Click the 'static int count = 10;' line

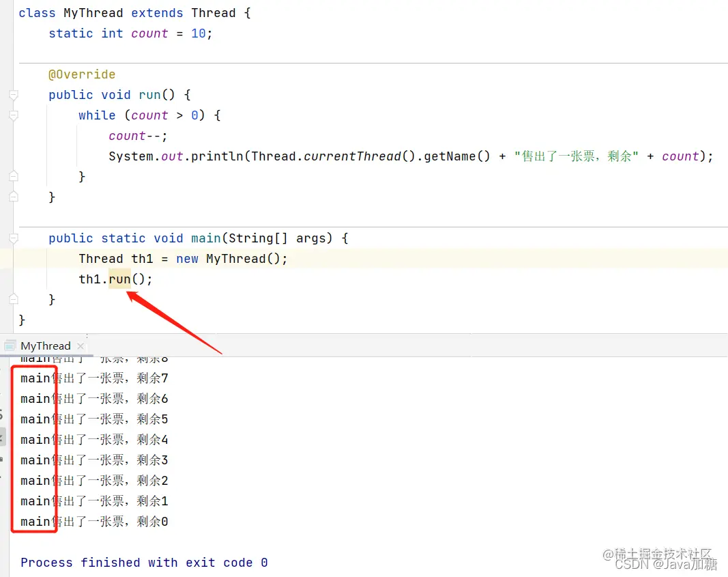130,33
